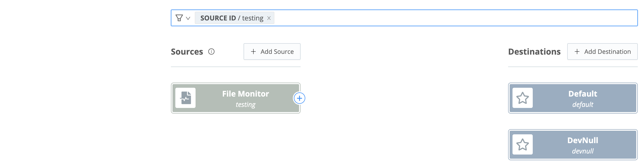
Task: Click the Add Destination button
Action: coord(602,52)
